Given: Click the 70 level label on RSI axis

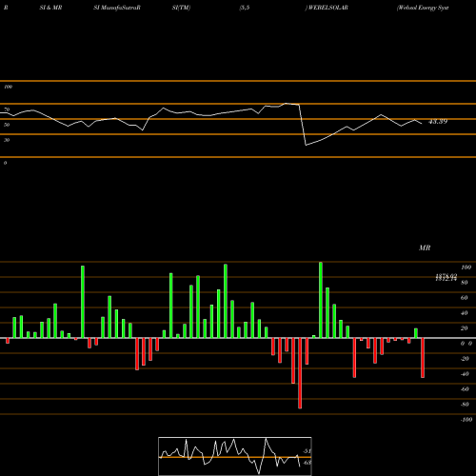Looking at the screenshot, I should 7,109.
